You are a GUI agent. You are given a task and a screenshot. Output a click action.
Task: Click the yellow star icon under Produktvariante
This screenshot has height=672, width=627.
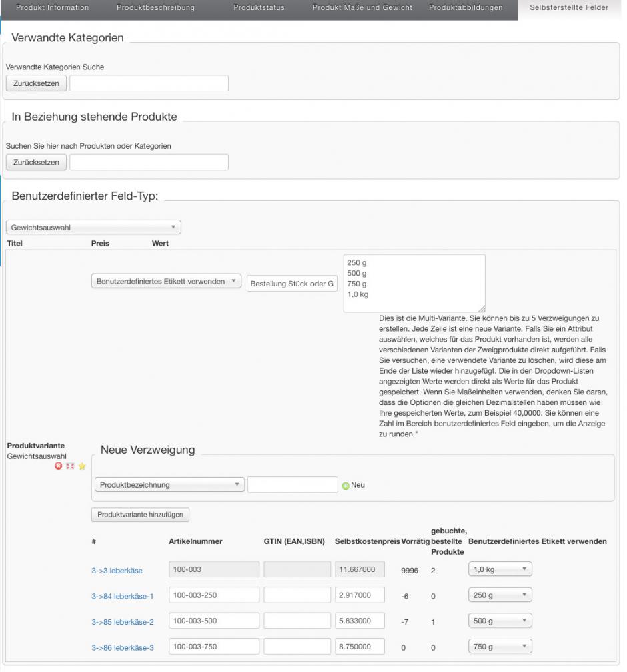[82, 466]
